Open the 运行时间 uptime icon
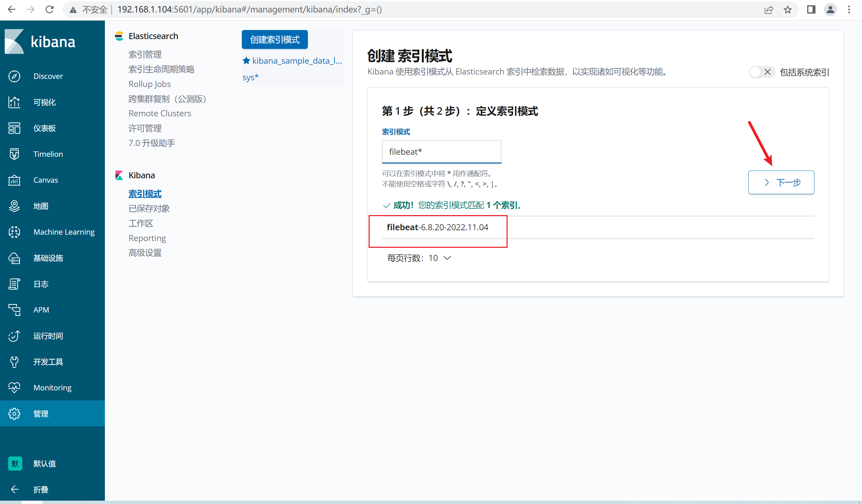 [14, 336]
